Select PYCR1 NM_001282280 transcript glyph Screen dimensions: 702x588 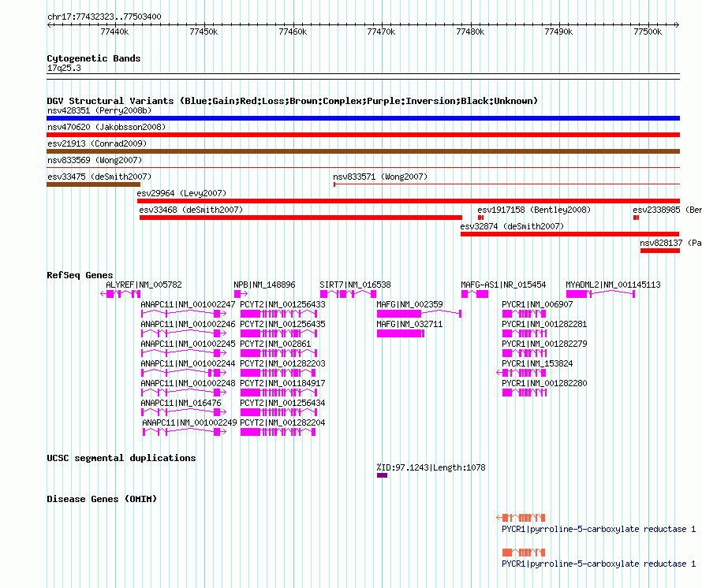pos(525,392)
